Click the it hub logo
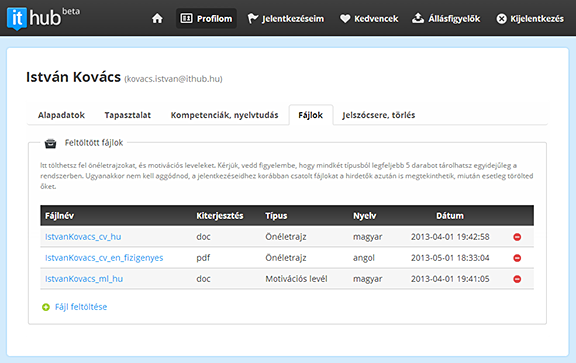This screenshot has height=363, width=576. pyautogui.click(x=43, y=18)
